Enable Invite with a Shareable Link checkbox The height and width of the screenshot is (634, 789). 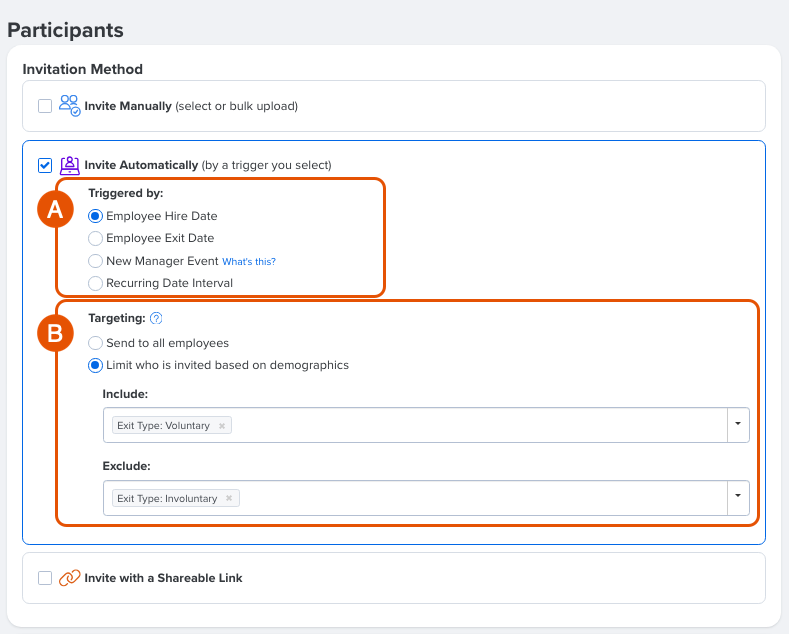coord(45,578)
